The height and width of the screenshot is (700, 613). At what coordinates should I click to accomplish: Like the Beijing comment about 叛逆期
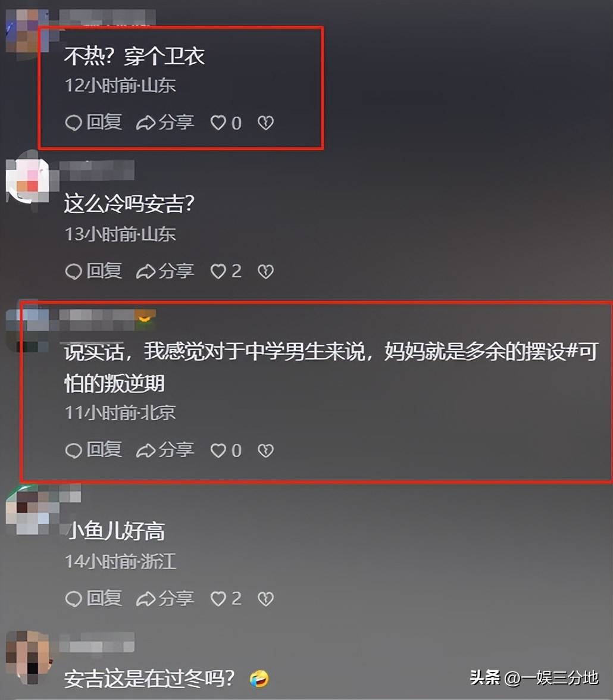(226, 451)
